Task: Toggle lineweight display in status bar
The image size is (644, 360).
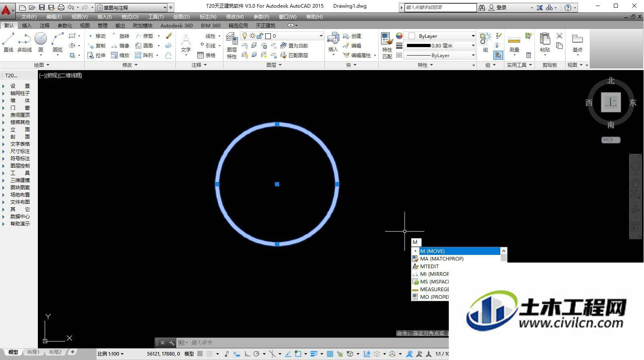Action: (314, 354)
